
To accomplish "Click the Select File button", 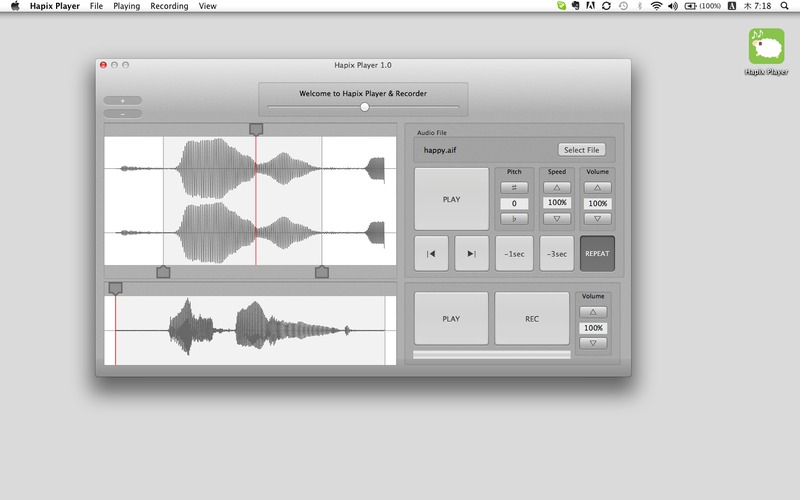I will pyautogui.click(x=582, y=150).
